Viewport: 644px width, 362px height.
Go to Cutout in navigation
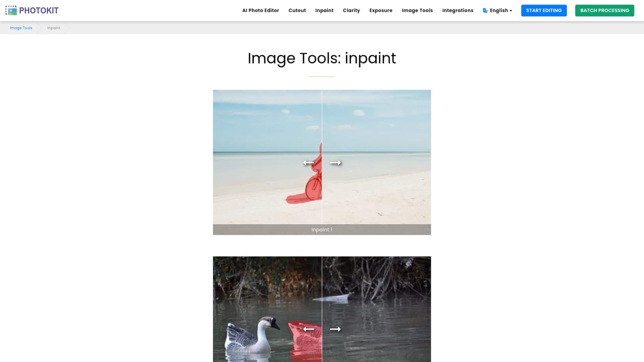(x=297, y=11)
